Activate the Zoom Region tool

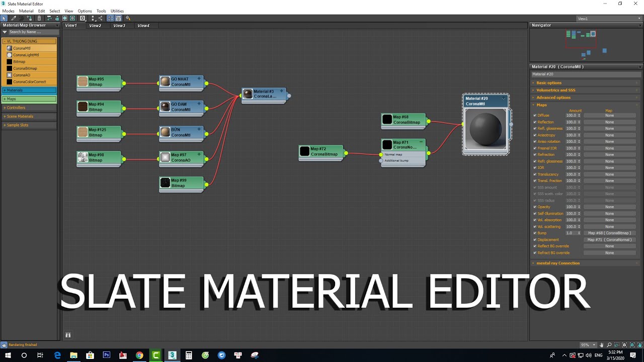coord(617,345)
